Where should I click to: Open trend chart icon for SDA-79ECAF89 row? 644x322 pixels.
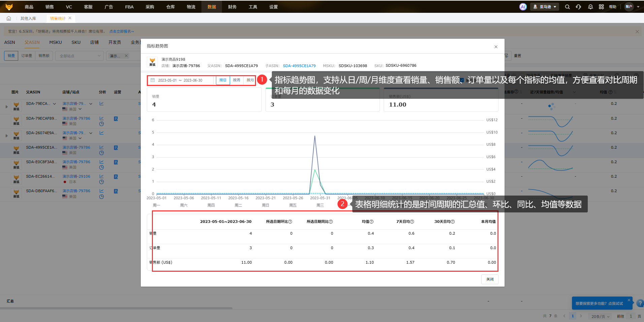[x=101, y=118]
